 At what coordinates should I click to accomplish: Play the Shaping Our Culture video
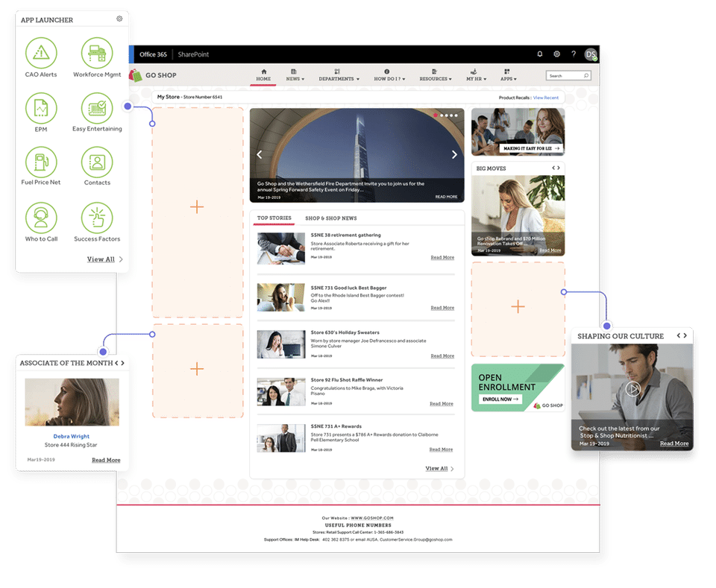pyautogui.click(x=632, y=389)
